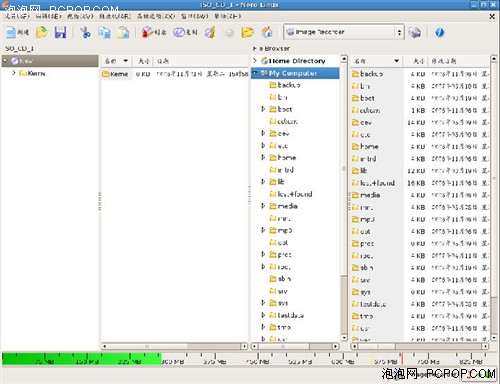Open the (H) Help menu
The image size is (500, 384).
pos(227,16)
